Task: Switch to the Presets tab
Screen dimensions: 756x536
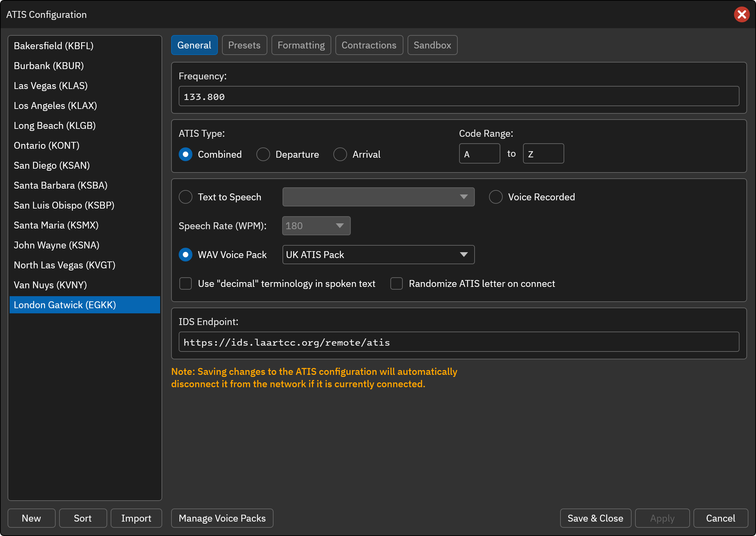Action: (x=244, y=45)
